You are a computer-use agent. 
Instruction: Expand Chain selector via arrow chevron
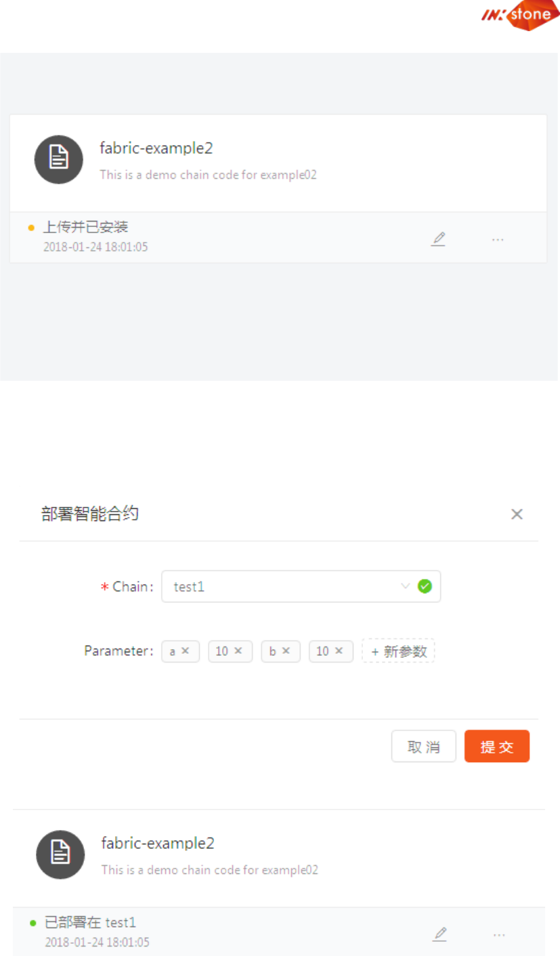pos(406,587)
